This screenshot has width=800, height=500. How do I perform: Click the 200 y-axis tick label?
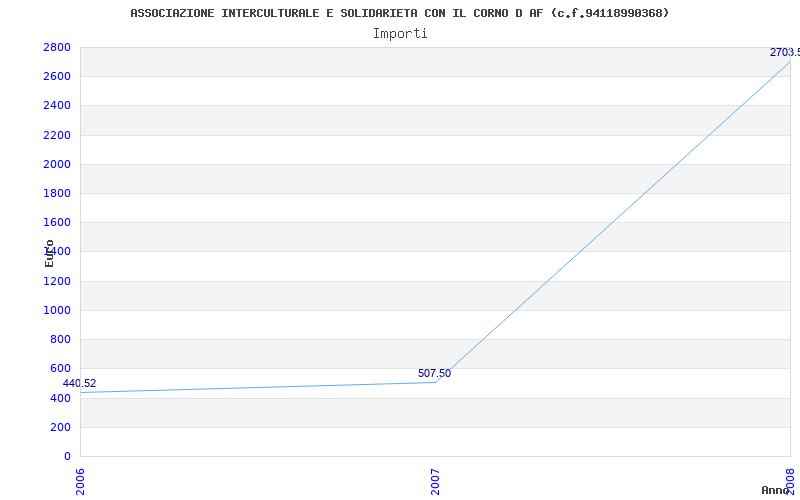[60, 427]
